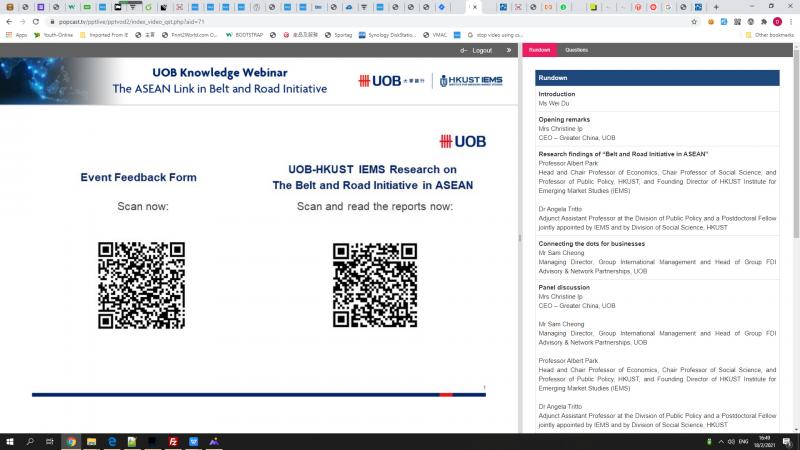Click the HKUST IEMS logo

point(471,81)
